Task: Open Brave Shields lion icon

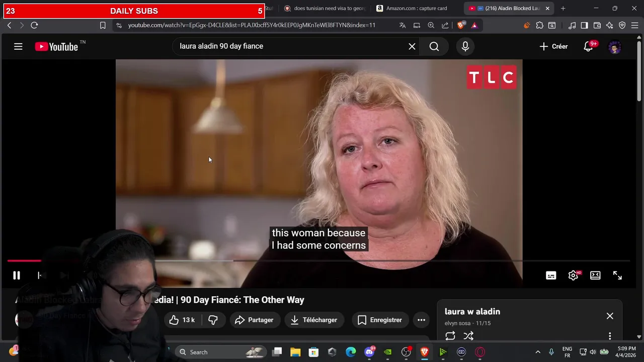Action: coord(461,25)
